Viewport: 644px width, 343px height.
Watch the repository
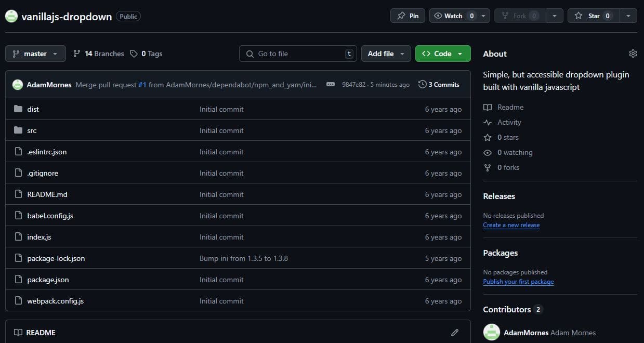[x=454, y=16]
